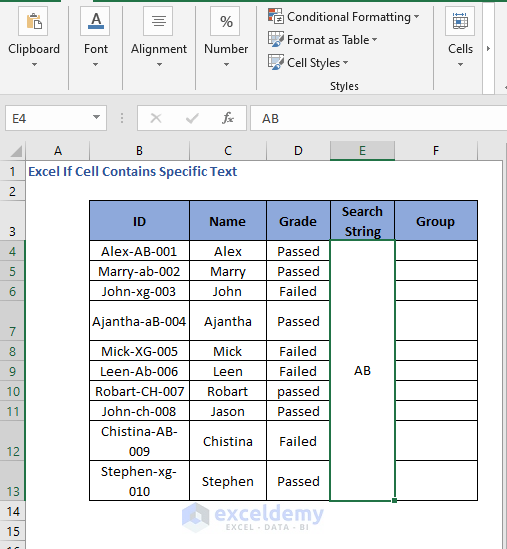Select lowercase grade cell 'passed'
The height and width of the screenshot is (549, 507).
coord(298,391)
